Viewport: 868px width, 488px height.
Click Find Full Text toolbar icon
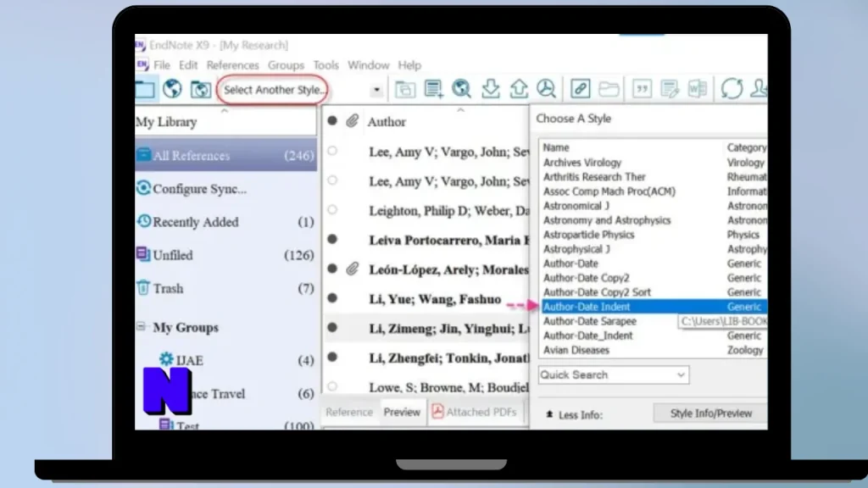click(547, 88)
